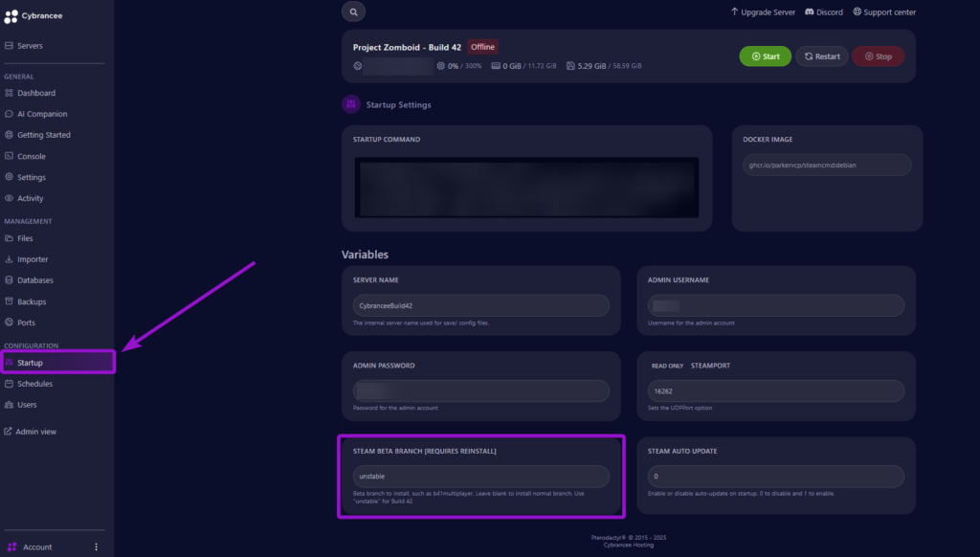Viewport: 980px width, 557px height.
Task: Go to the Files section
Action: (25, 238)
